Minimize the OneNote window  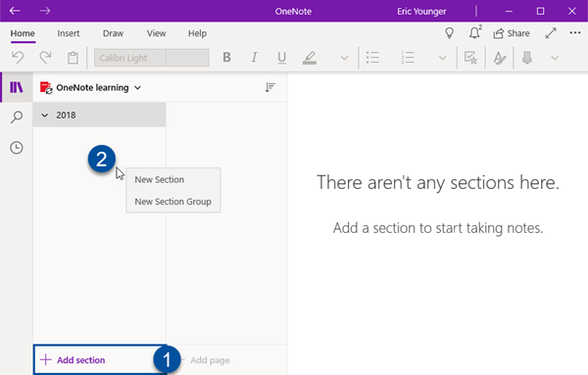point(509,11)
